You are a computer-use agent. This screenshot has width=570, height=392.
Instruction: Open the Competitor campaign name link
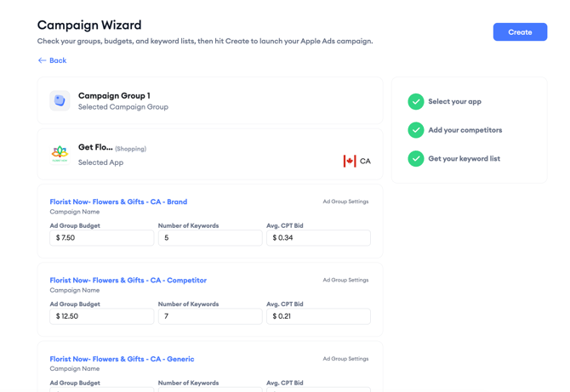click(128, 280)
